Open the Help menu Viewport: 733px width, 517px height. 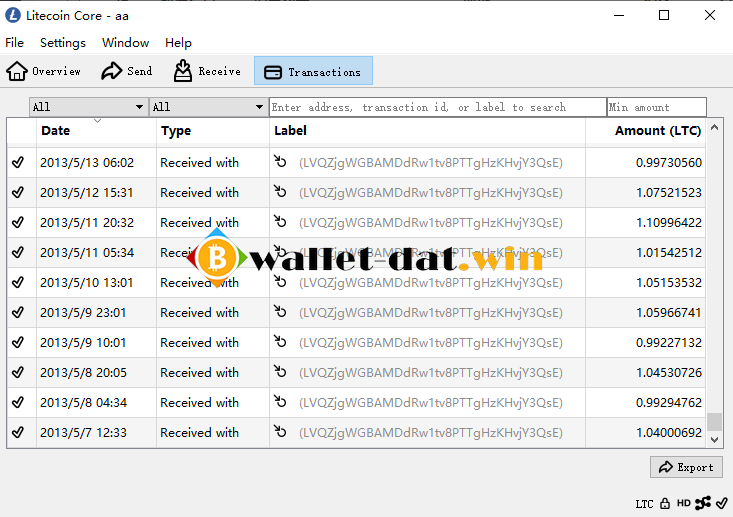pyautogui.click(x=178, y=43)
